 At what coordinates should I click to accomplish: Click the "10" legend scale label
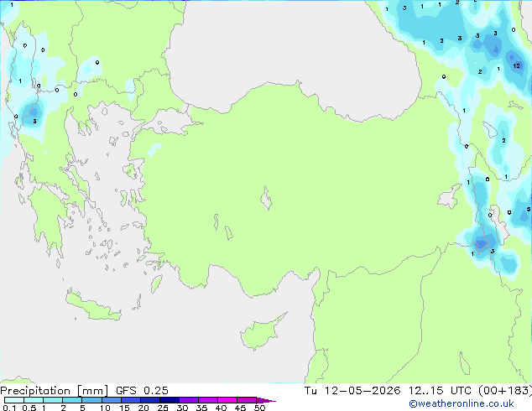(x=105, y=408)
